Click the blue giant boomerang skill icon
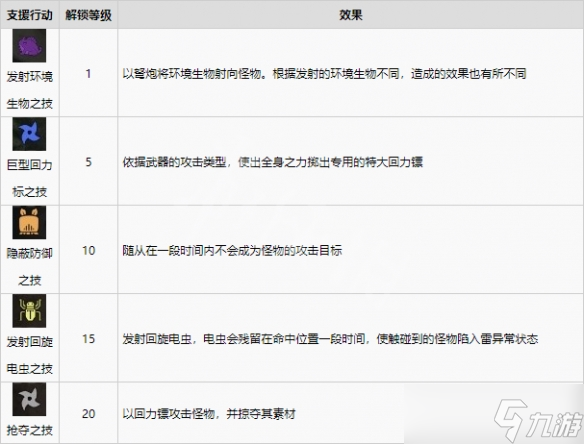 [29, 134]
